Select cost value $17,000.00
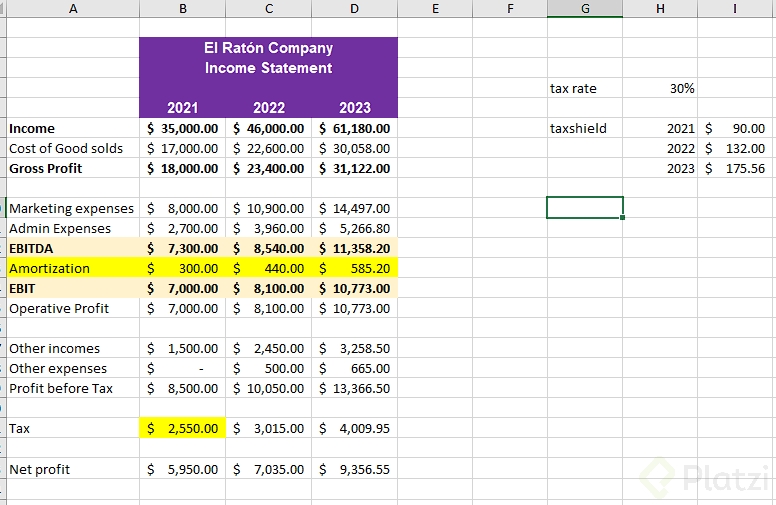 [x=183, y=148]
